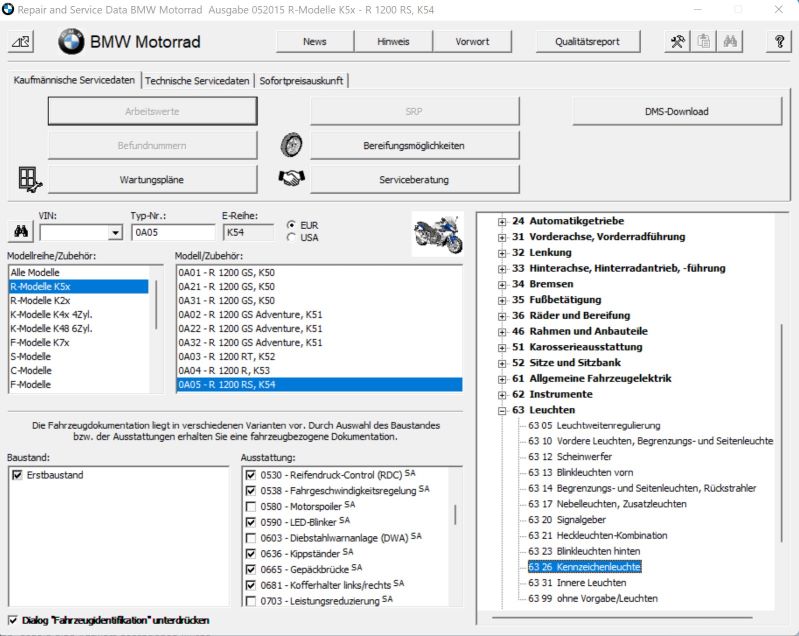The image size is (799, 636).
Task: Expand 31 Vorderachse, Vorderradführung node
Action: [x=502, y=237]
